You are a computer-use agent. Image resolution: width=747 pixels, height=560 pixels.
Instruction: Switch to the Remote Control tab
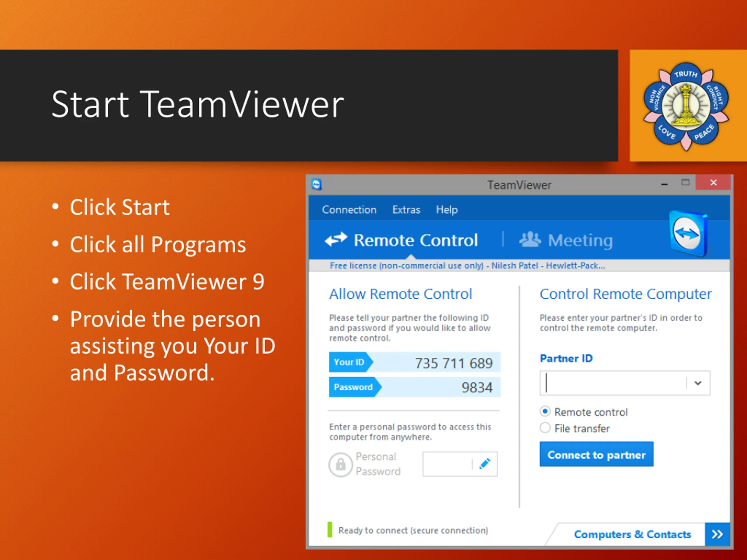point(401,240)
